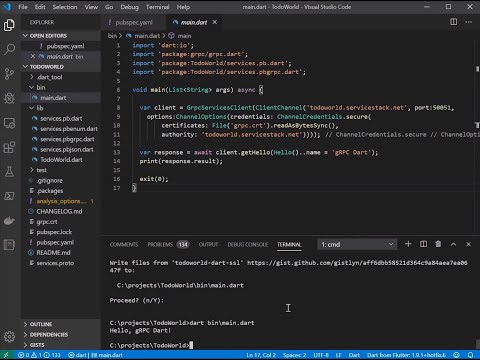The width and height of the screenshot is (480, 360).
Task: Open grpc.crt file in explorer
Action: tap(61, 222)
